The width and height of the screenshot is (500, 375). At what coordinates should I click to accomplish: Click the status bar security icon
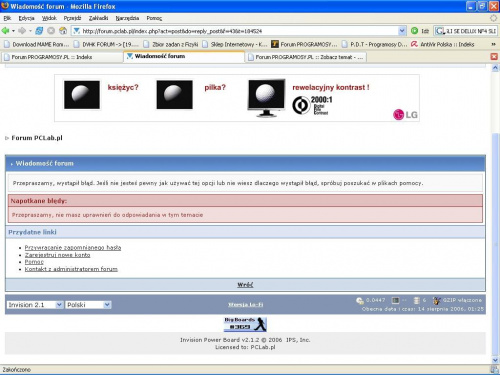coord(494,369)
